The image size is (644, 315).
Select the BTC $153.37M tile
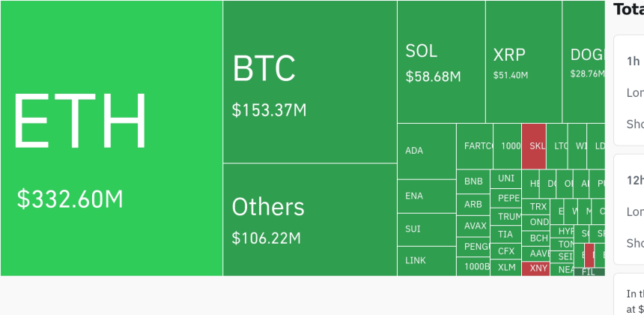tap(309, 81)
